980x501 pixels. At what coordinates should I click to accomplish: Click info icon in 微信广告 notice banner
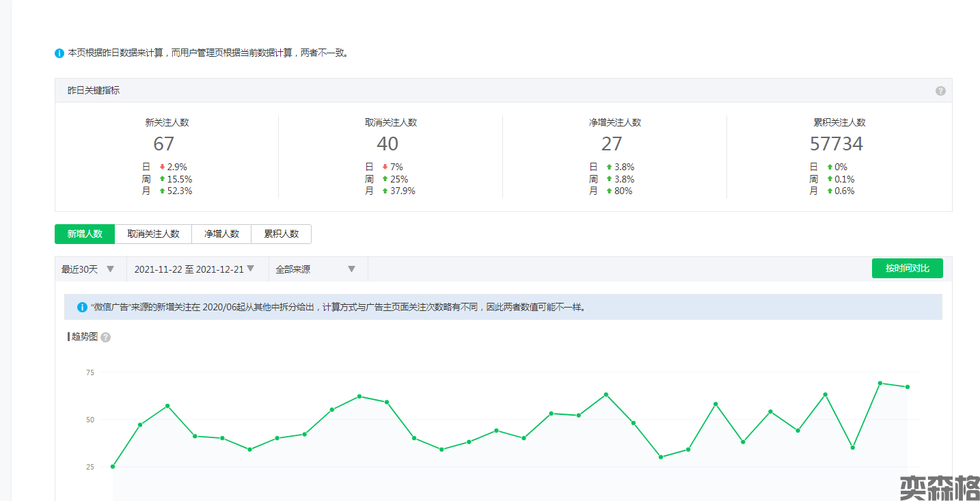(x=82, y=308)
